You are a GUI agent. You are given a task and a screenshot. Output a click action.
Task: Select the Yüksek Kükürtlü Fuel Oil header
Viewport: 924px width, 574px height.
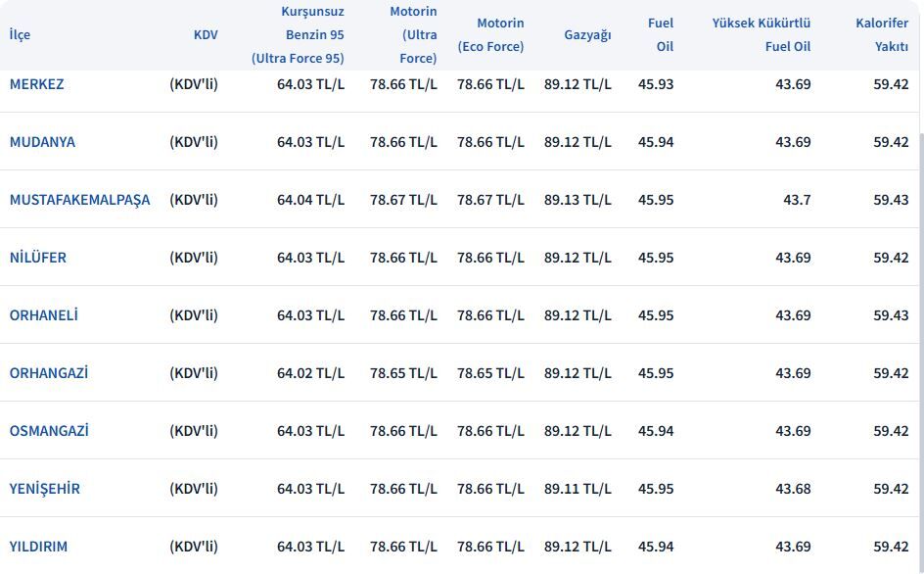point(762,35)
